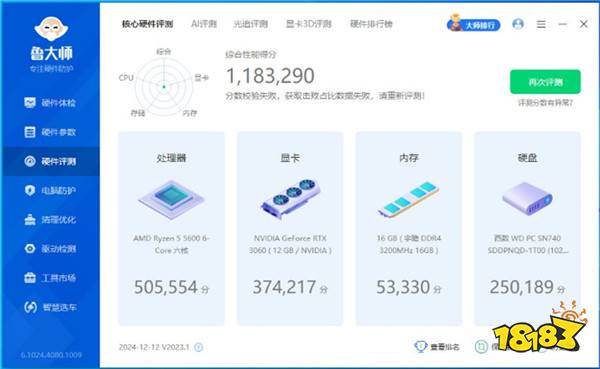Click the 处理器 card title
This screenshot has width=600, height=369.
(171, 158)
